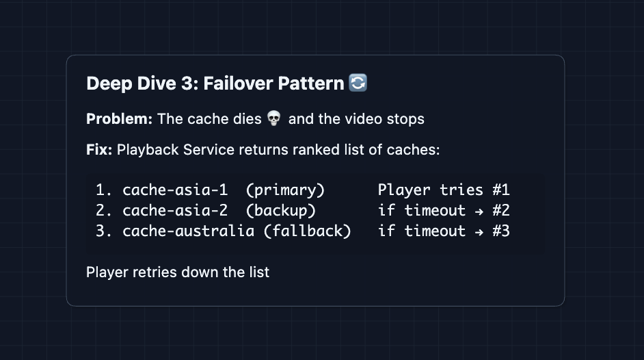Click the blue refresh arrows icon in the title
644x360 pixels.
tap(358, 83)
